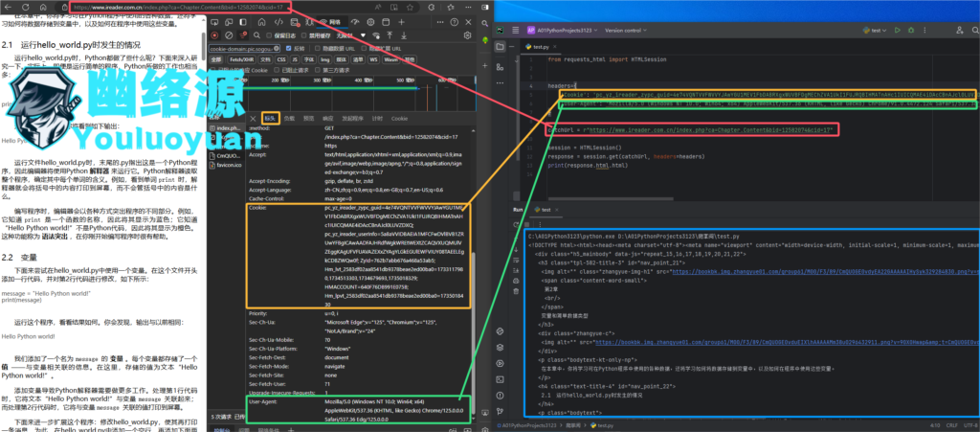This screenshot has height=432, width=980.
Task: Click the inspect element picker icon
Action: (x=214, y=22)
